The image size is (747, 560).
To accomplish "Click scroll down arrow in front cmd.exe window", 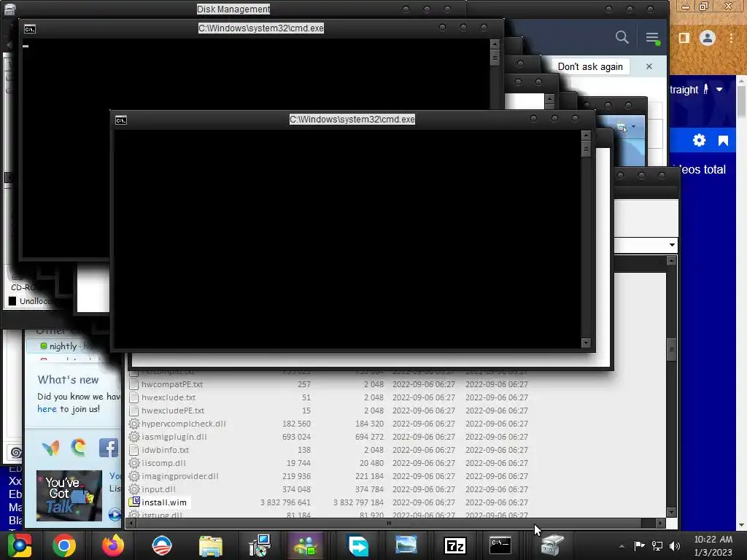I will 586,343.
